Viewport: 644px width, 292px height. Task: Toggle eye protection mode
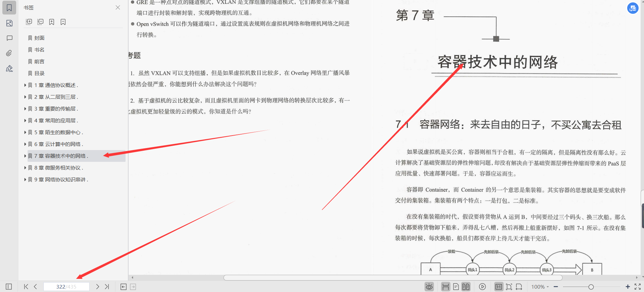(429, 287)
